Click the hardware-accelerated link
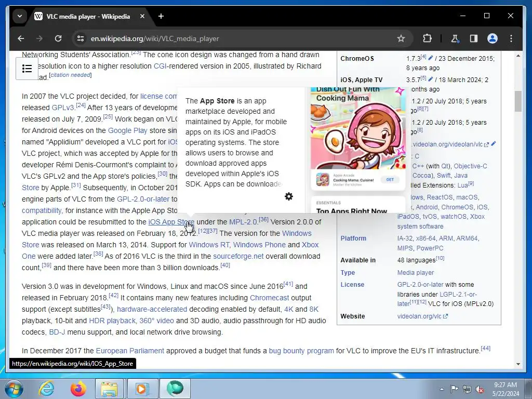Screen dimensions: 532x399 pyautogui.click(x=152, y=310)
